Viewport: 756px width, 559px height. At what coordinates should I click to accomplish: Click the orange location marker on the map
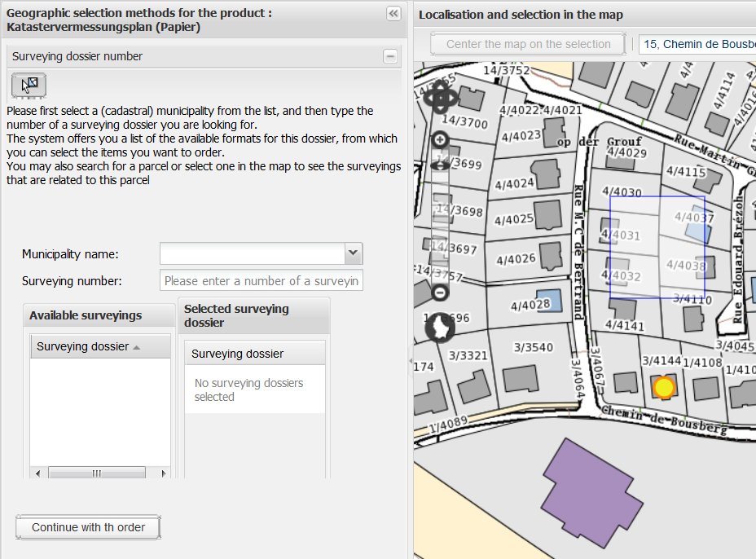(x=664, y=387)
